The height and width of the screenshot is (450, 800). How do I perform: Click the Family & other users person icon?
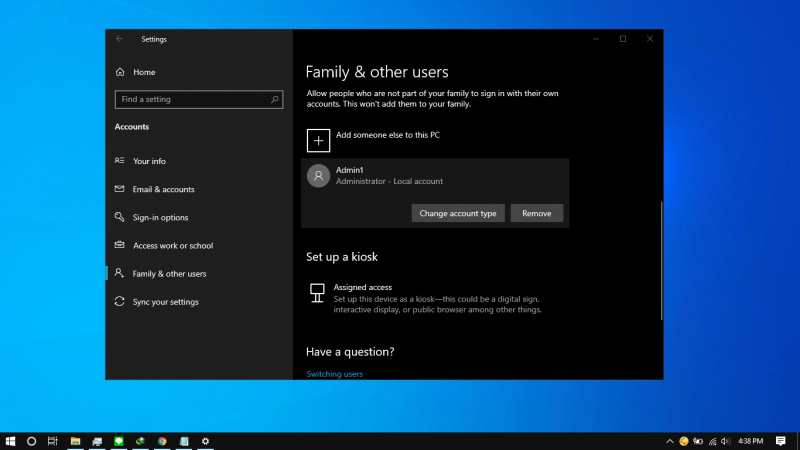[x=119, y=273]
